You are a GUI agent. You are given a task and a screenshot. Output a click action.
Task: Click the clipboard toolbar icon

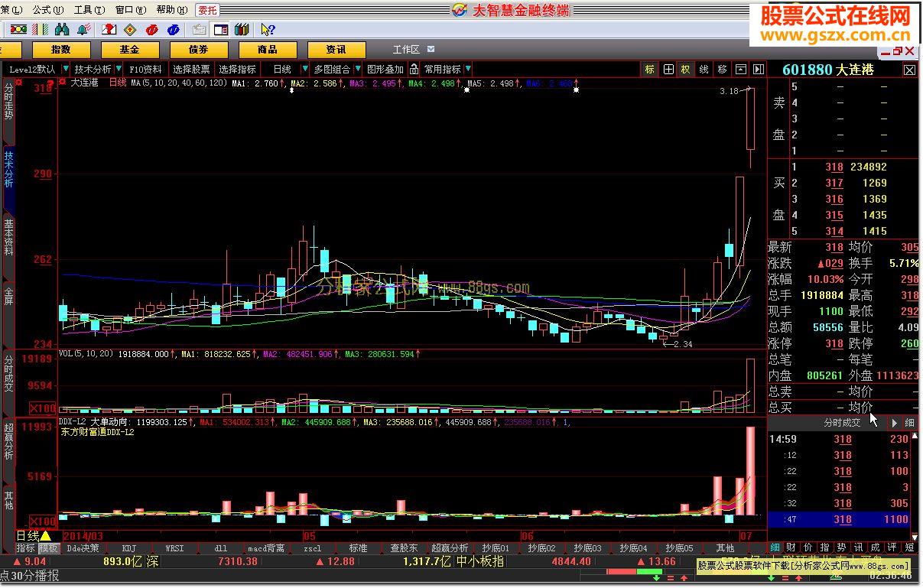200,30
